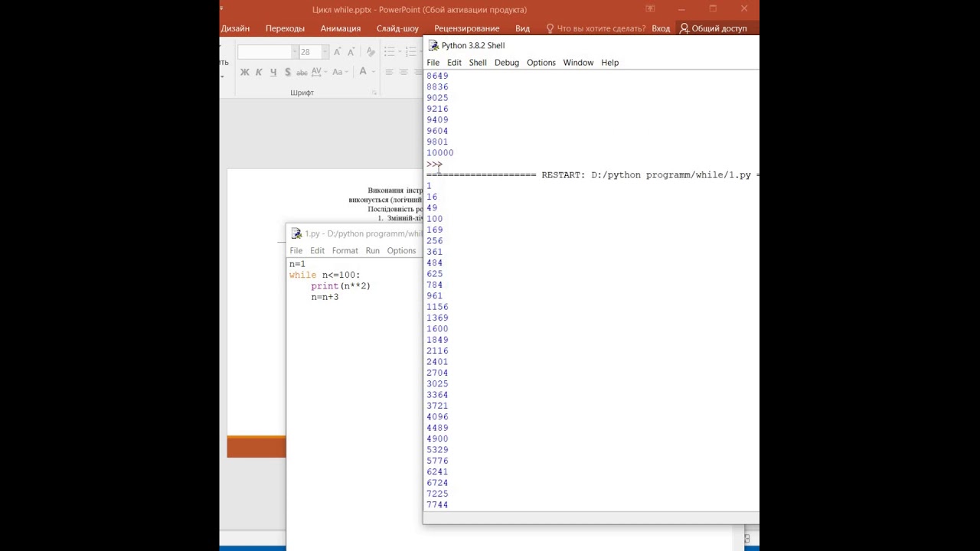980x551 pixels.
Task: Open the Help menu in Python Shell
Action: point(610,63)
